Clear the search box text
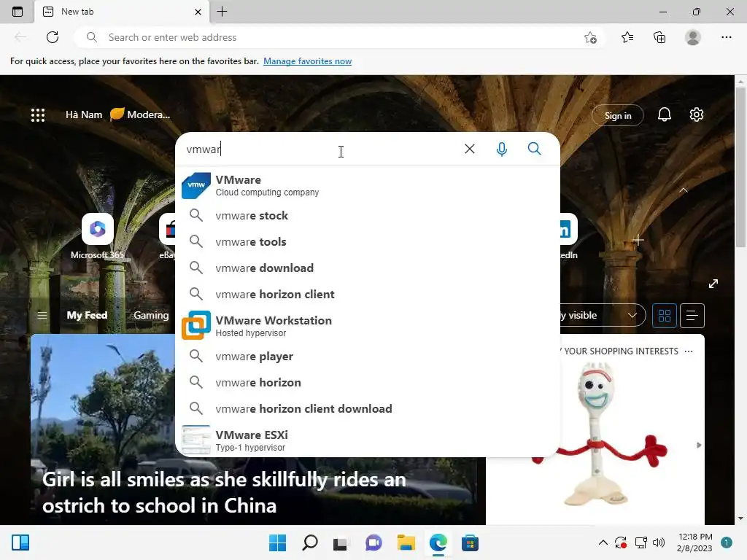 point(469,149)
